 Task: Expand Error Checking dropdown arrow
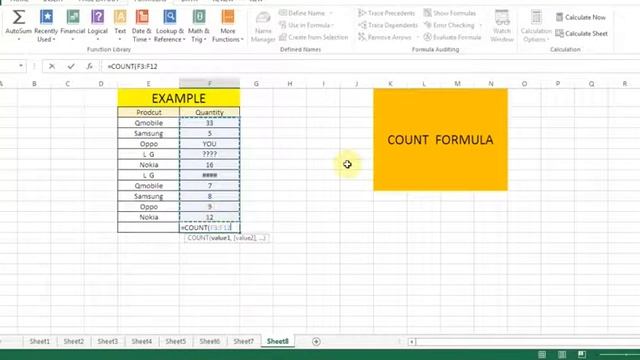pyautogui.click(x=480, y=25)
